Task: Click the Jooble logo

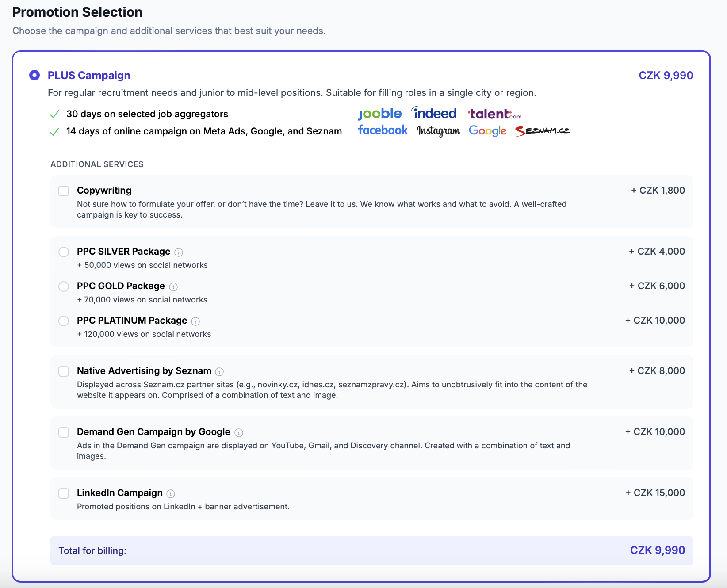Action: click(380, 114)
